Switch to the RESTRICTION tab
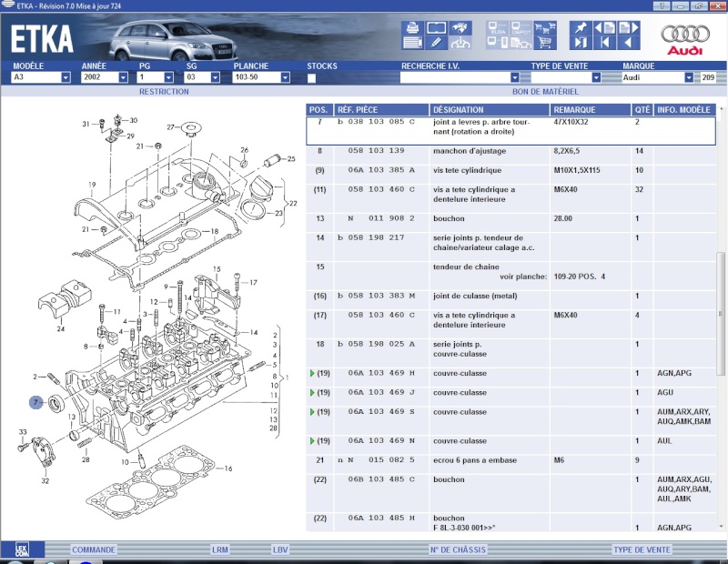This screenshot has width=728, height=564. 164,92
